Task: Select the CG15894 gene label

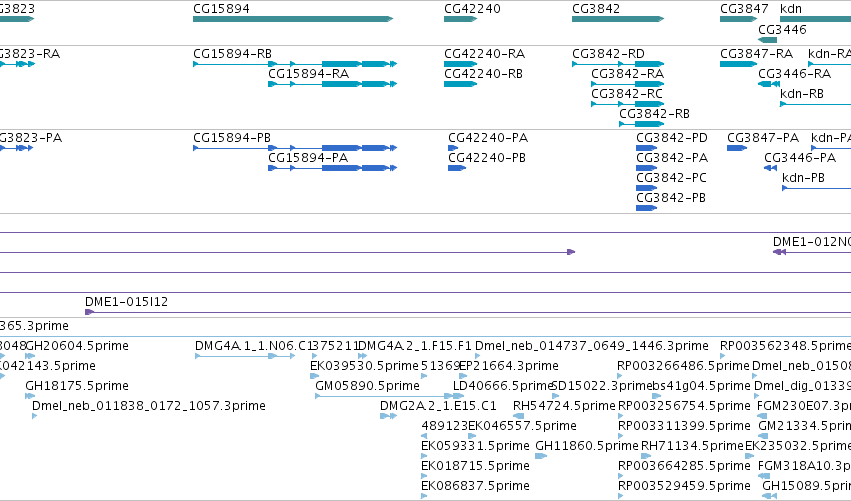Action: click(221, 9)
